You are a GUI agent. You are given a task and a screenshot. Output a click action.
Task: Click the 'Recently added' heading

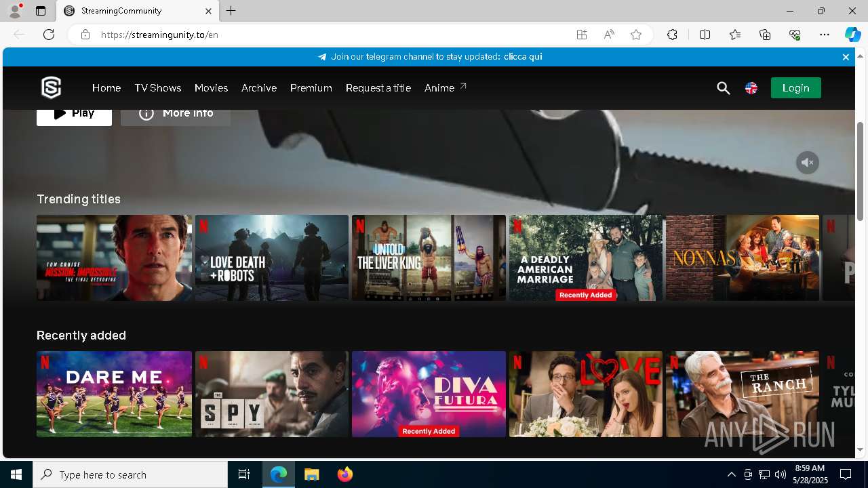pyautogui.click(x=81, y=335)
